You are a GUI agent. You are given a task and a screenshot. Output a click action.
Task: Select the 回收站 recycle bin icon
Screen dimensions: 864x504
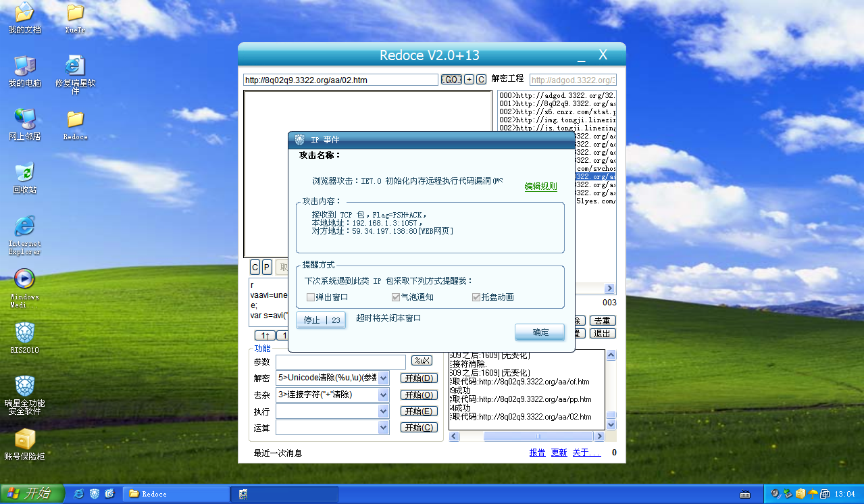pos(24,178)
